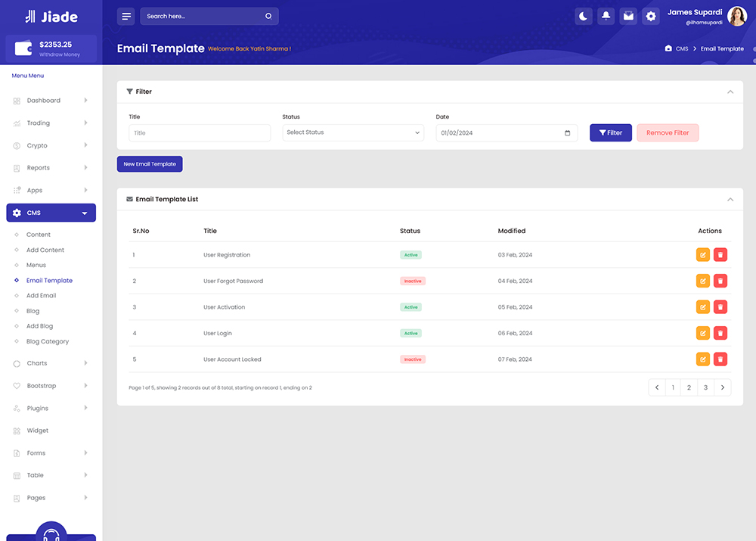Screen dimensions: 756x541
Task: Click the search magnifier icon
Action: tap(268, 16)
